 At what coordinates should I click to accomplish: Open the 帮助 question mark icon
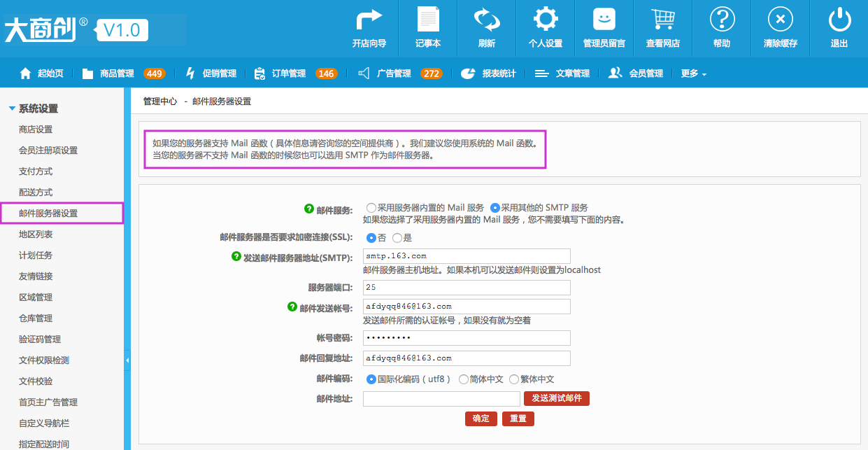(x=722, y=19)
